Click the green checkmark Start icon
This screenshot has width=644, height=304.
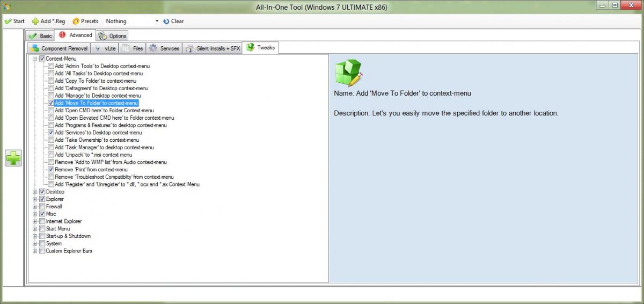pyautogui.click(x=8, y=21)
